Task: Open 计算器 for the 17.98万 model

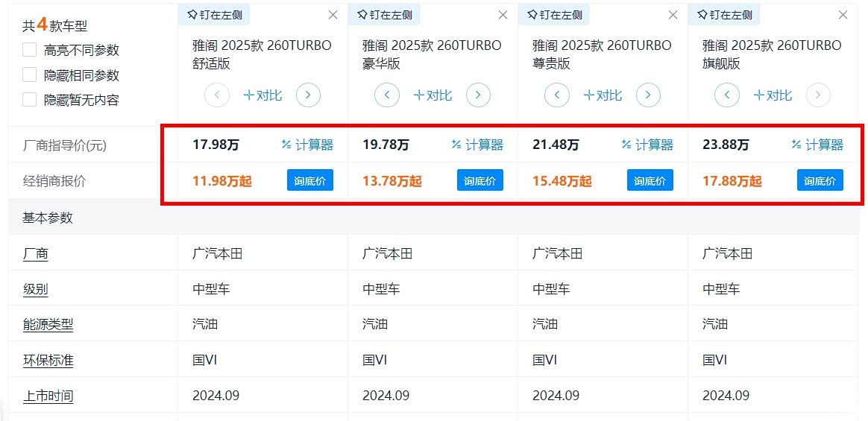Action: 307,145
